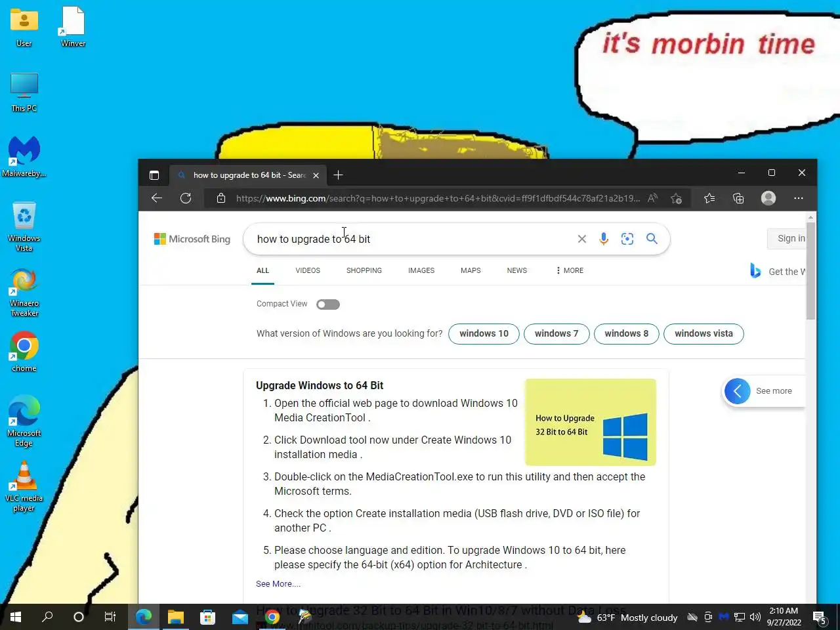Open the 'How to Upgrade 32 Bit to 64 Bit' thumbnail
Screen dimensions: 840x630
[x=591, y=422]
